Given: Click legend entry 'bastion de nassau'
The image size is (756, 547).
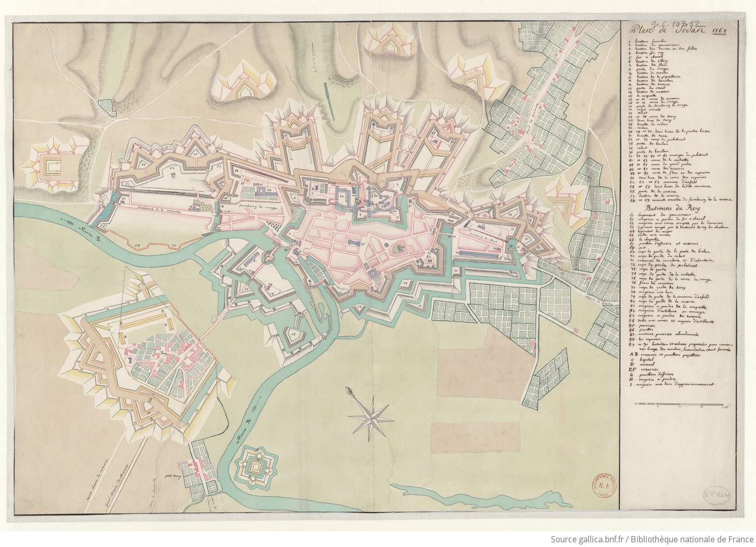Looking at the screenshot, I should click(653, 92).
